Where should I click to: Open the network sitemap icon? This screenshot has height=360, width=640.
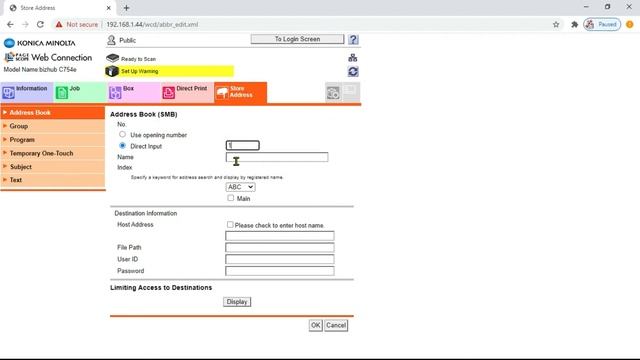353,58
